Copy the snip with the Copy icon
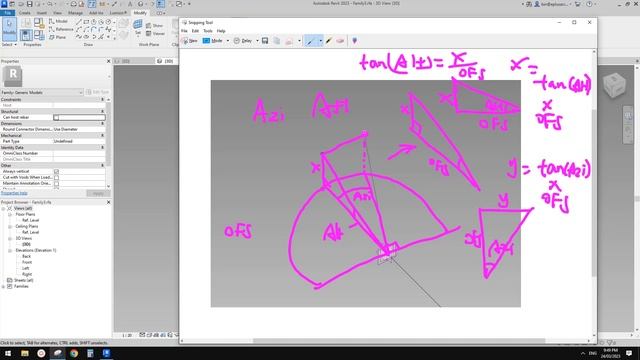The image size is (640, 360). pyautogui.click(x=277, y=41)
